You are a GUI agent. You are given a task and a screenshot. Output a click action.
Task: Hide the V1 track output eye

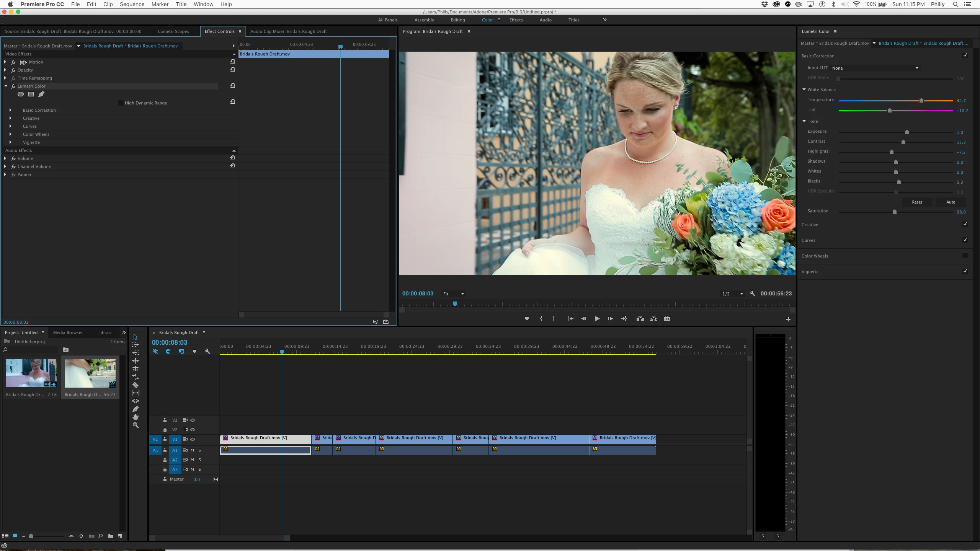pos(193,439)
